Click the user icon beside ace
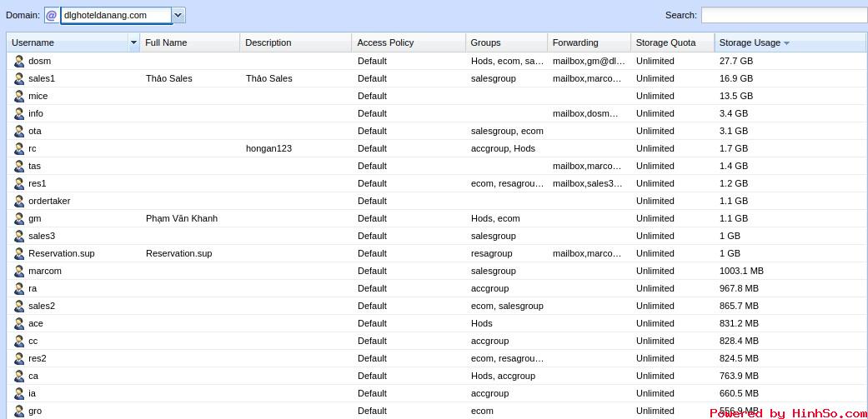Image resolution: width=868 pixels, height=419 pixels. 19,323
